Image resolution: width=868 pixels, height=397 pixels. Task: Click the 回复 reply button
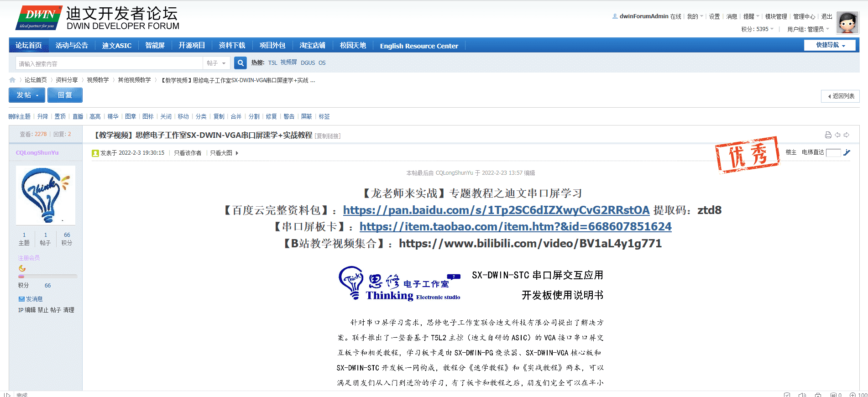tap(65, 95)
